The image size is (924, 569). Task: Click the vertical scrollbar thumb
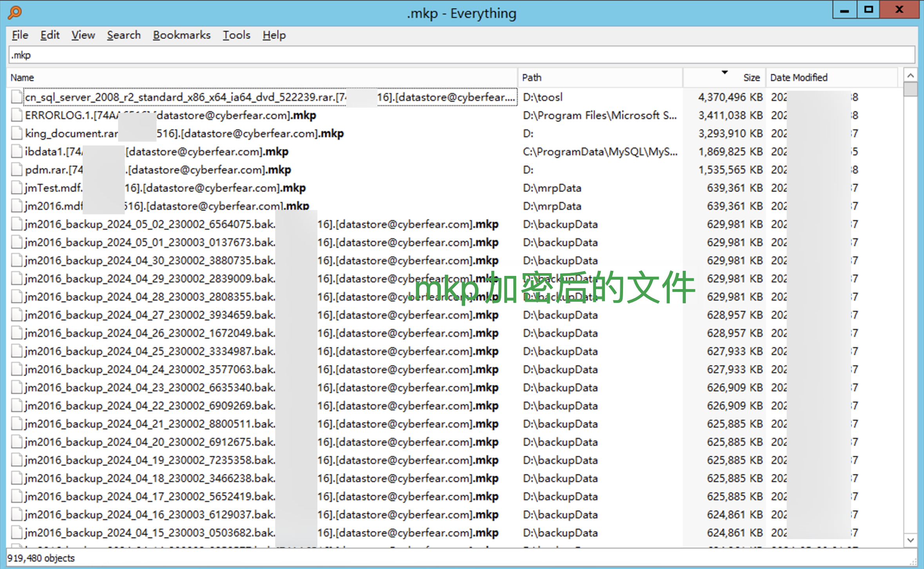(910, 89)
